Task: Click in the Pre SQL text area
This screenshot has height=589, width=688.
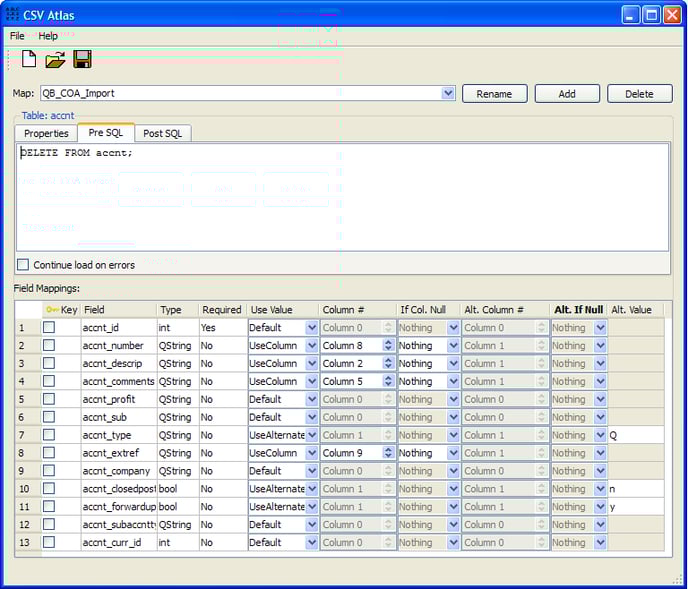Action: pos(342,198)
